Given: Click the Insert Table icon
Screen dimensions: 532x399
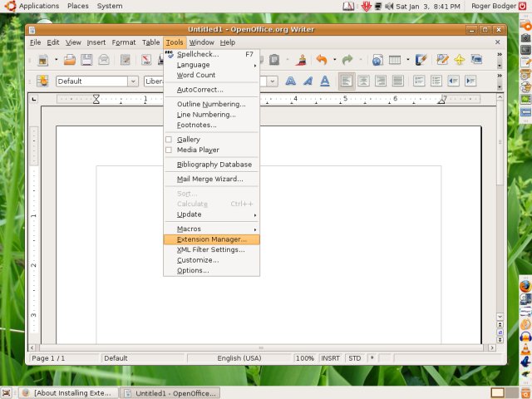Looking at the screenshot, I should 395,60.
